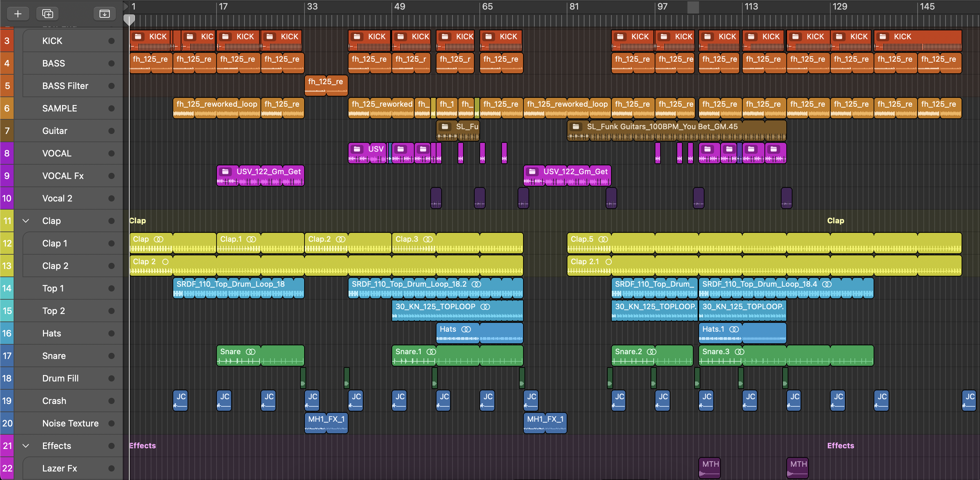This screenshot has width=980, height=480.
Task: Click the folder icon on first KICK region
Action: (138, 36)
